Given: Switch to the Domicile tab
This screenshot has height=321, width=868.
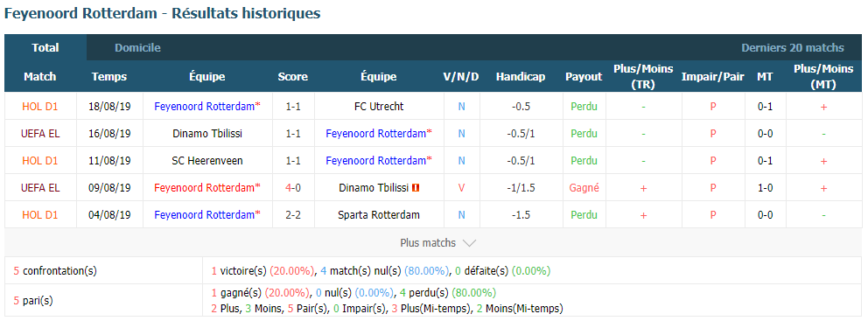Looking at the screenshot, I should tap(137, 47).
